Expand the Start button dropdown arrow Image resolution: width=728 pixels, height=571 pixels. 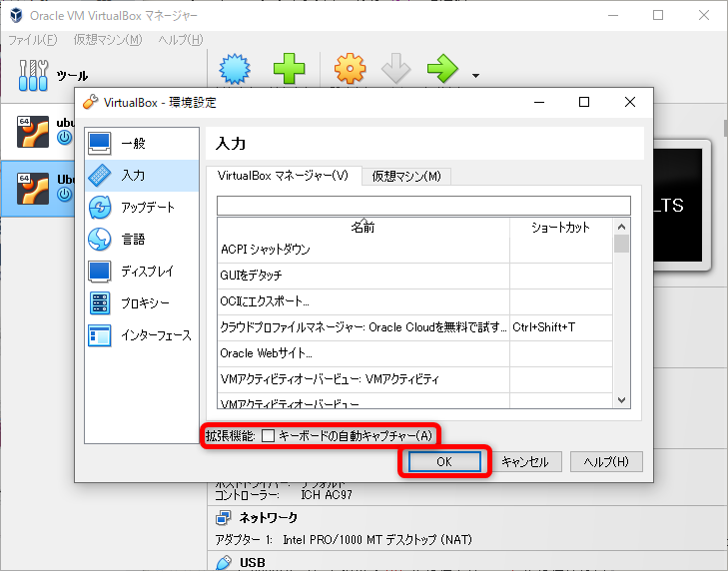click(476, 75)
